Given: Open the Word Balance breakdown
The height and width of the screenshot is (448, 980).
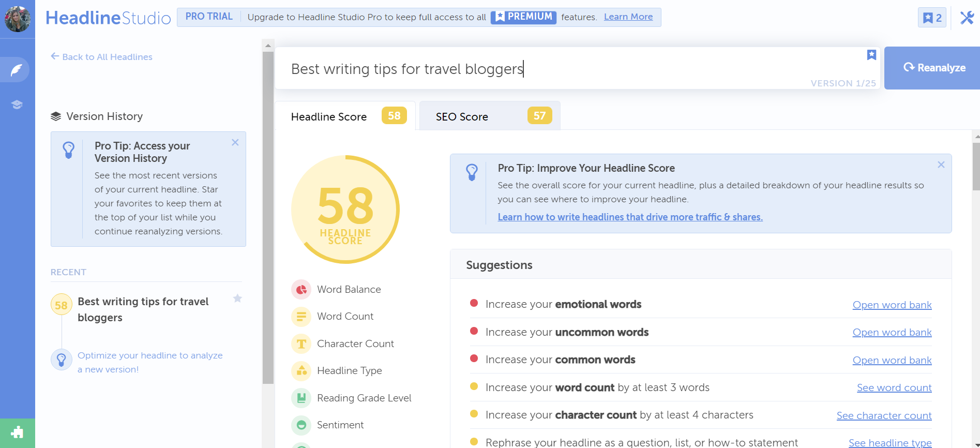Looking at the screenshot, I should pos(349,289).
